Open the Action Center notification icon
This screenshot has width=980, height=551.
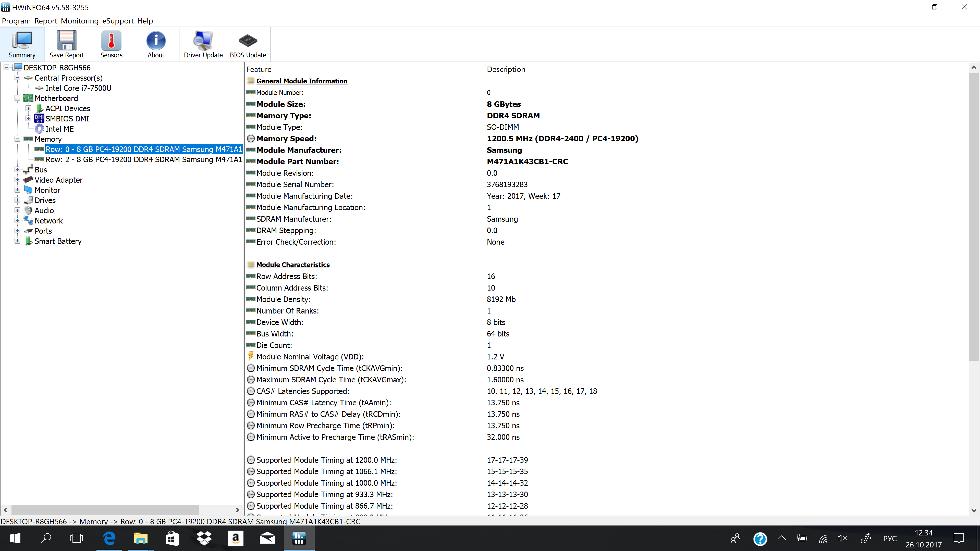(x=959, y=538)
